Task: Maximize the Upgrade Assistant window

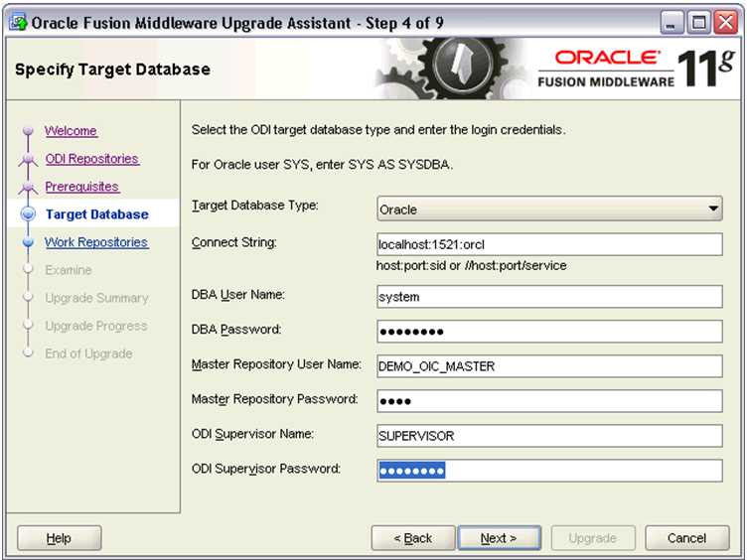Action: [699, 23]
